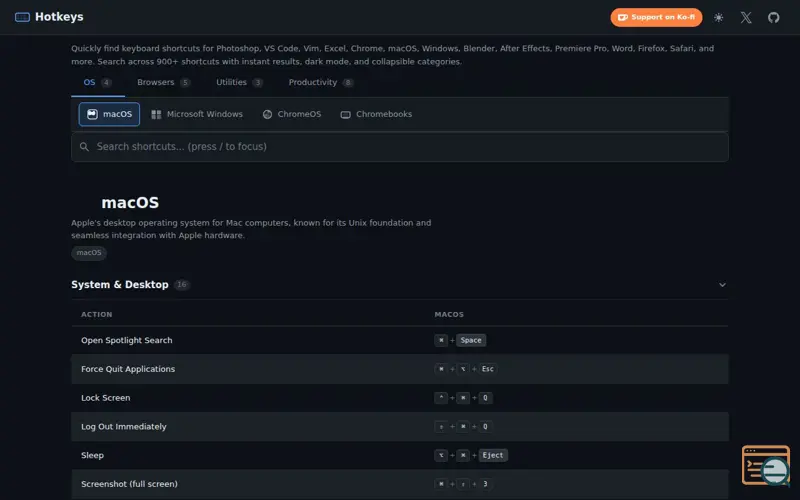The width and height of the screenshot is (800, 500).
Task: Select the ChromeOS platform
Action: pyautogui.click(x=292, y=114)
